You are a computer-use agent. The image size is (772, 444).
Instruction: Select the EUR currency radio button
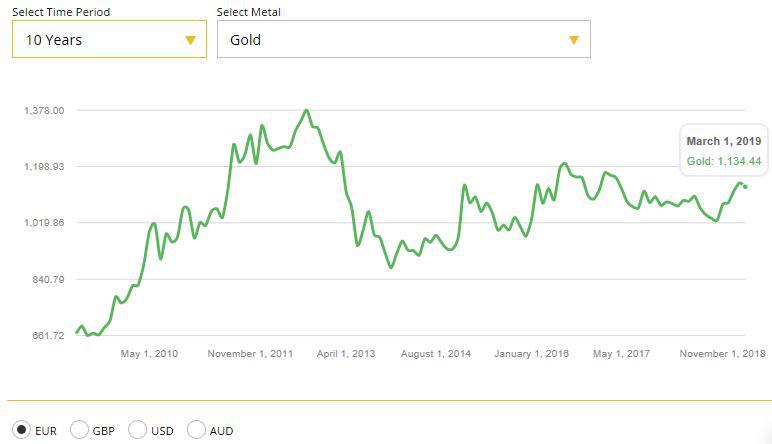[20, 430]
